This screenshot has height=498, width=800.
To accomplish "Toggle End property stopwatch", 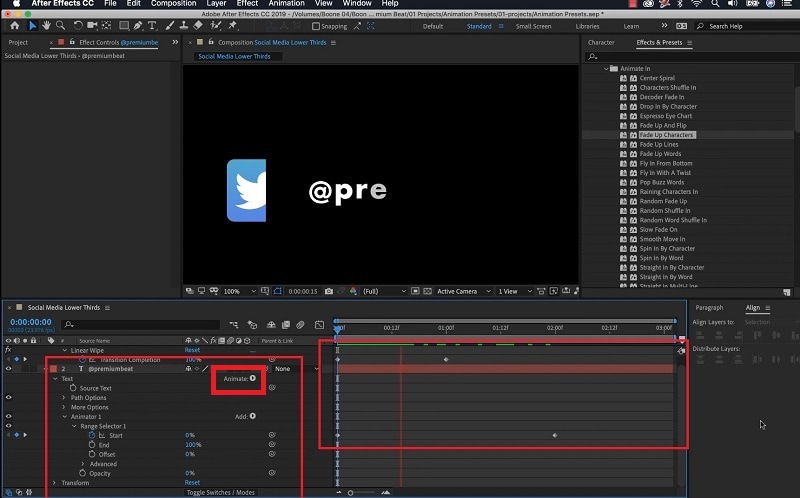I will point(92,444).
